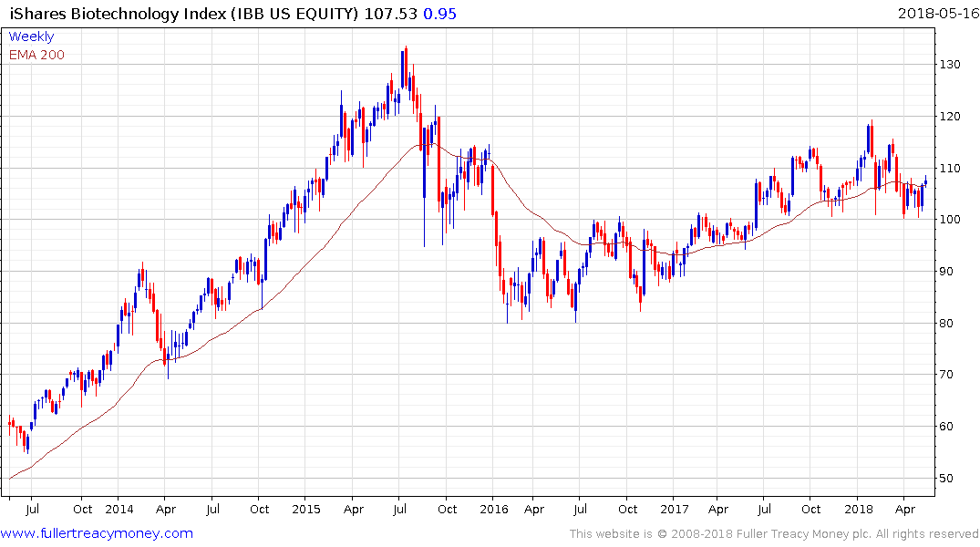Click the 2015 year label on time axis

click(x=306, y=509)
